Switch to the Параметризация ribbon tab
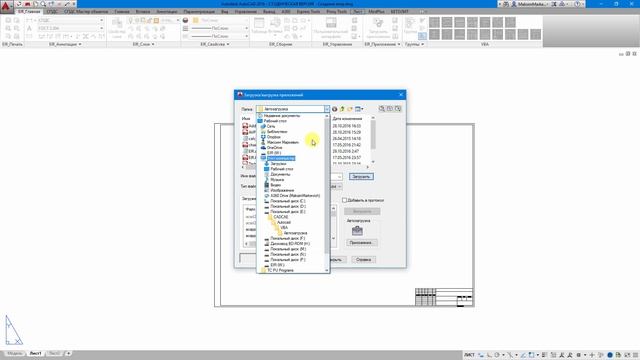640x360 pixels. click(x=199, y=12)
